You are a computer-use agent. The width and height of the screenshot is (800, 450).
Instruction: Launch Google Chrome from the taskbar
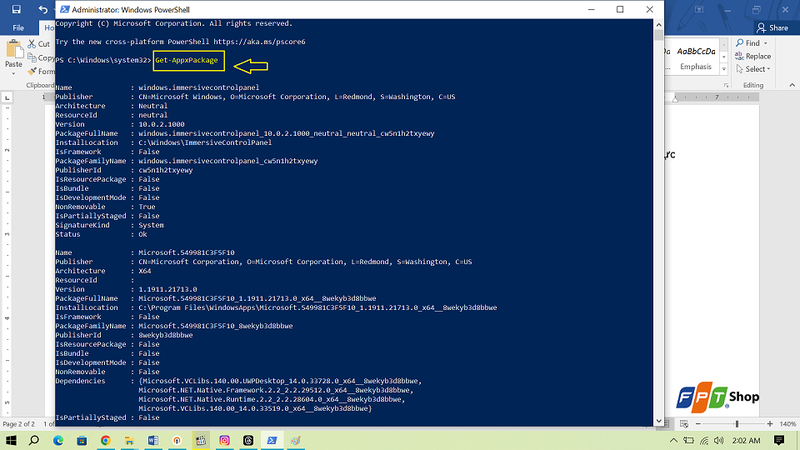(x=106, y=440)
